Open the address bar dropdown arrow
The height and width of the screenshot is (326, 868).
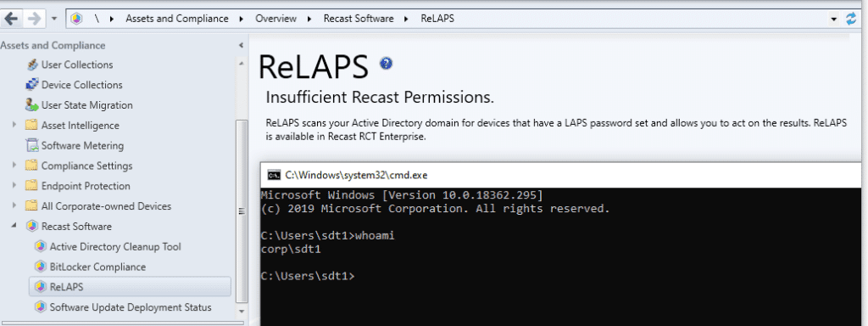point(834,20)
